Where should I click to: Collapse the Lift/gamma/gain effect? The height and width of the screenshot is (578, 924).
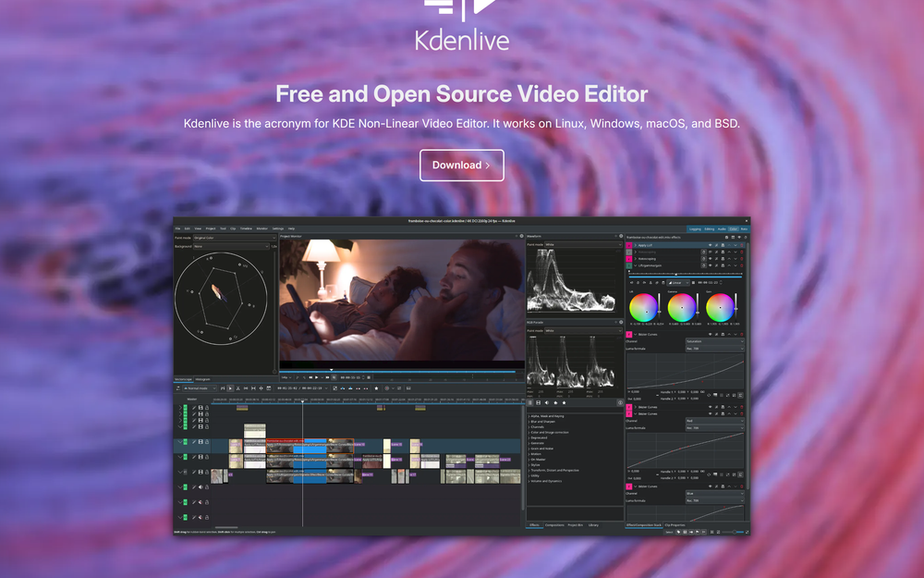point(636,265)
